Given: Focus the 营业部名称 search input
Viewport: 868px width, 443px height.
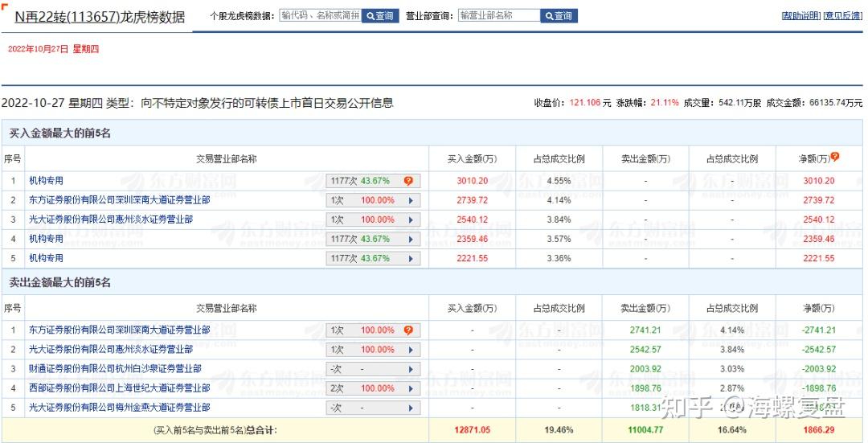Looking at the screenshot, I should pos(499,16).
